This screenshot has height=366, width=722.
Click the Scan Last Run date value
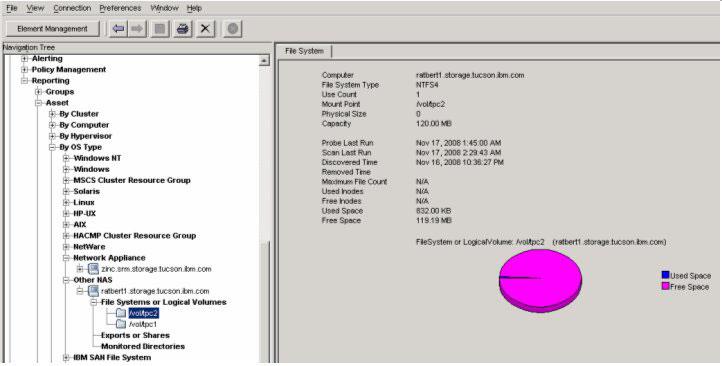point(459,153)
